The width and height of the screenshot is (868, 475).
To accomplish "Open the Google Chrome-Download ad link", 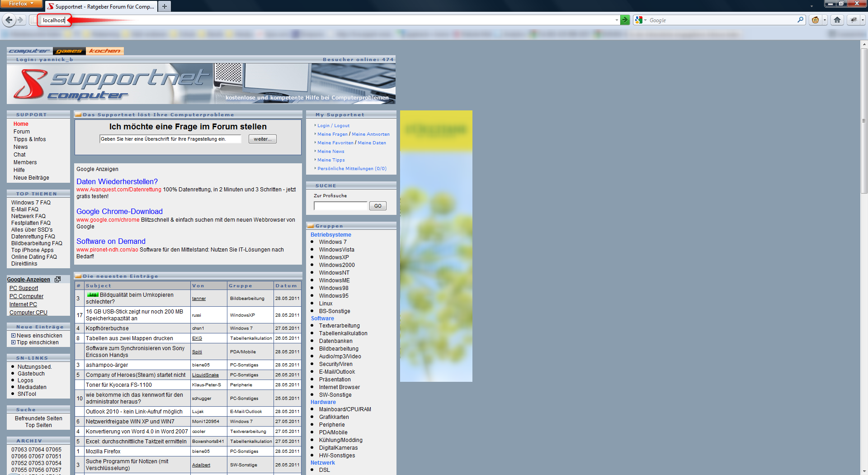I will 119,211.
